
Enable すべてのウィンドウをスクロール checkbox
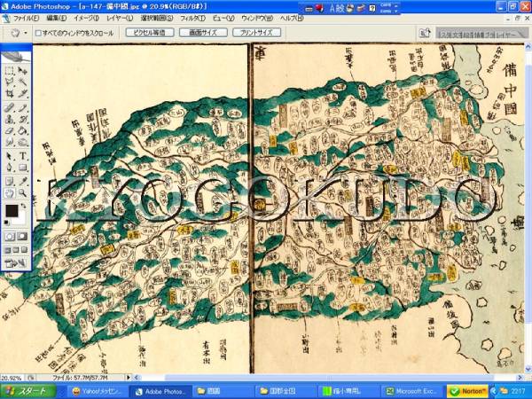tap(38, 33)
